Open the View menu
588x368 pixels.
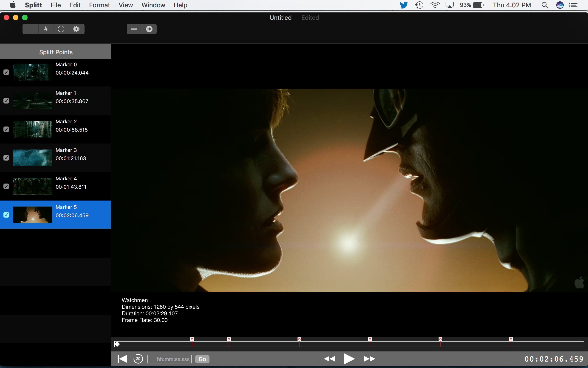tap(126, 5)
